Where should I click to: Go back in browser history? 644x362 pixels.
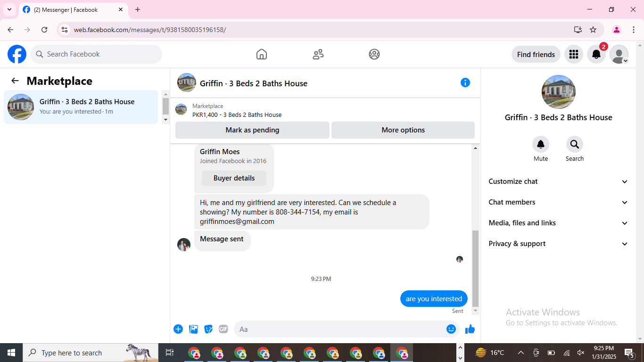(10, 30)
